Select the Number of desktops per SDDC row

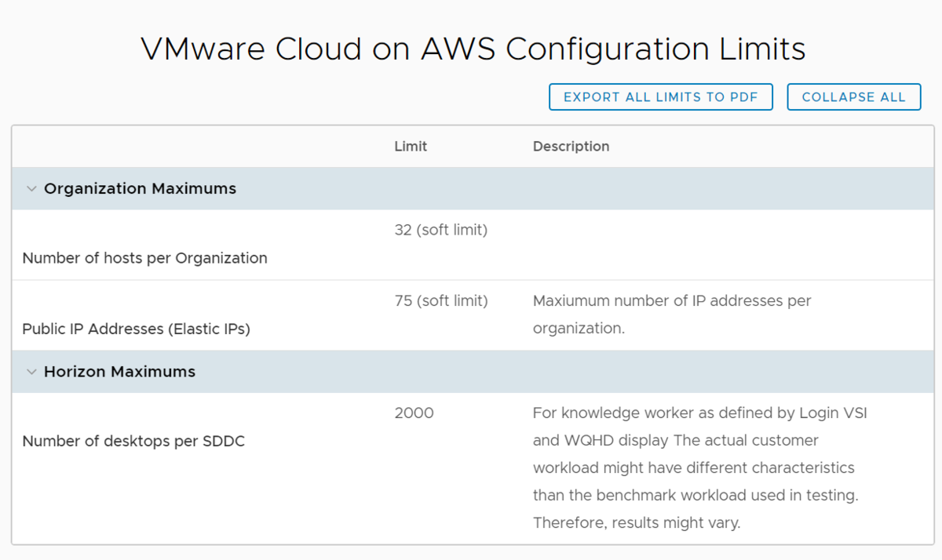coord(133,442)
